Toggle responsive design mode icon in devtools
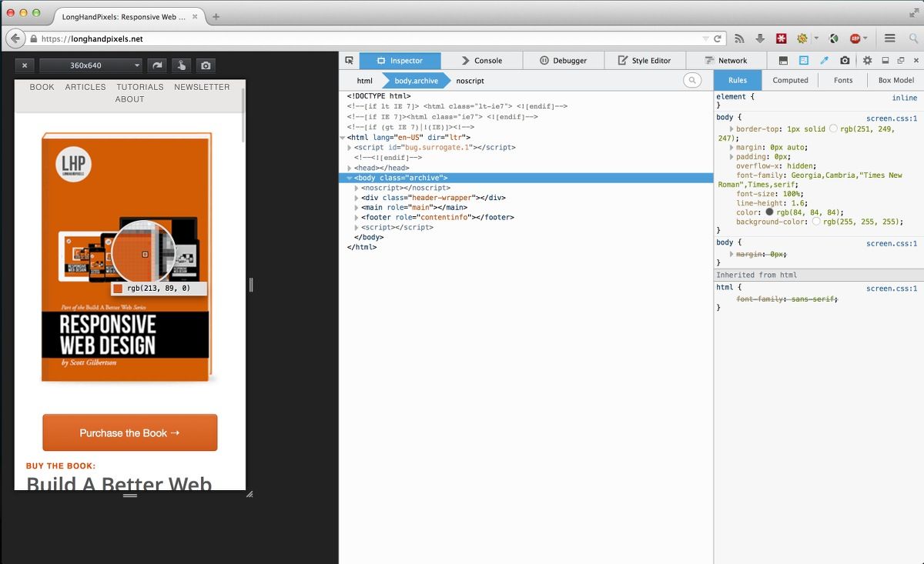 pos(804,60)
